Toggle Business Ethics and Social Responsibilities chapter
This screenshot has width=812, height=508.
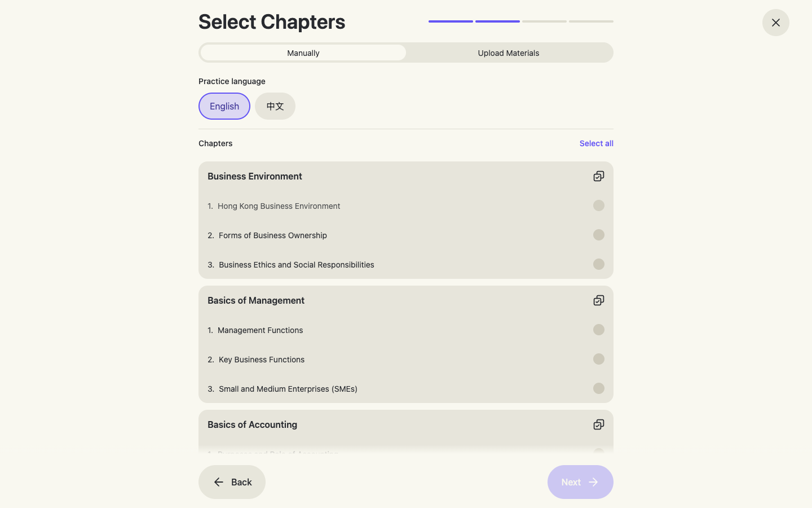coord(599,264)
